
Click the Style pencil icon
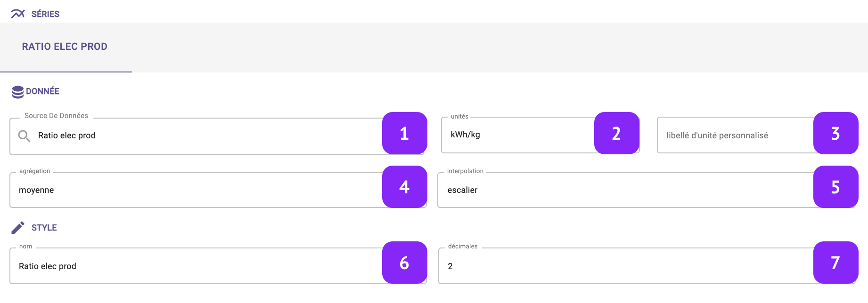18,228
